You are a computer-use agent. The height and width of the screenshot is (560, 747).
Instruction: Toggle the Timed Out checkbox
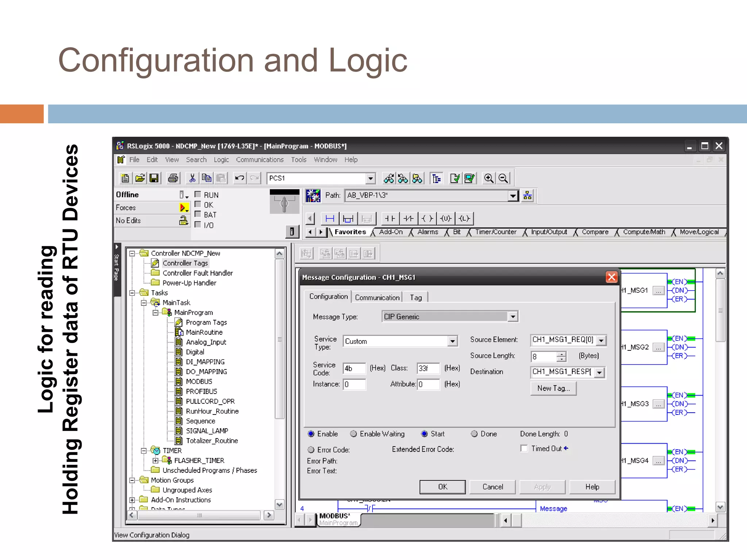tap(524, 448)
